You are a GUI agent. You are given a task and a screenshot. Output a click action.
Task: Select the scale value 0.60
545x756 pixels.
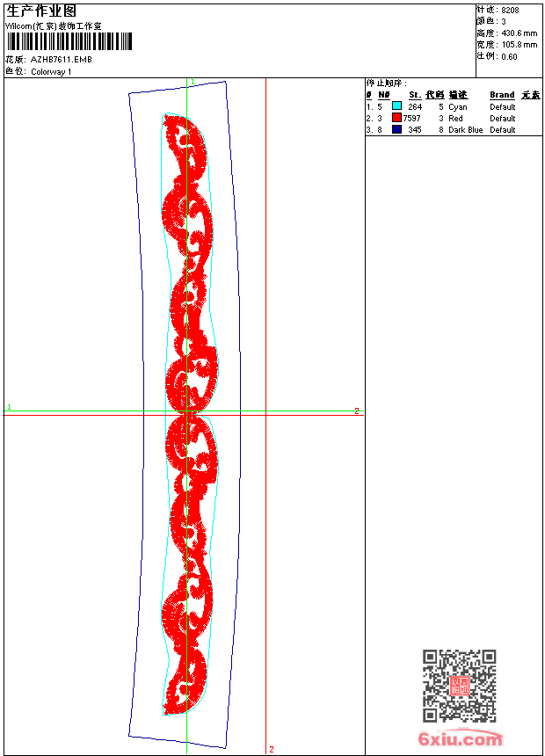509,56
